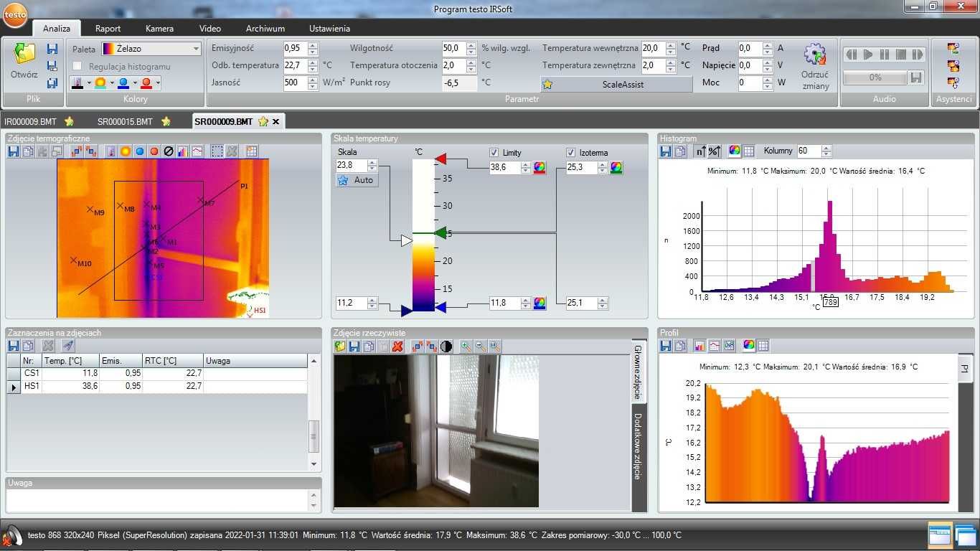Zoom in on the real image
The image size is (980, 551).
(466, 347)
